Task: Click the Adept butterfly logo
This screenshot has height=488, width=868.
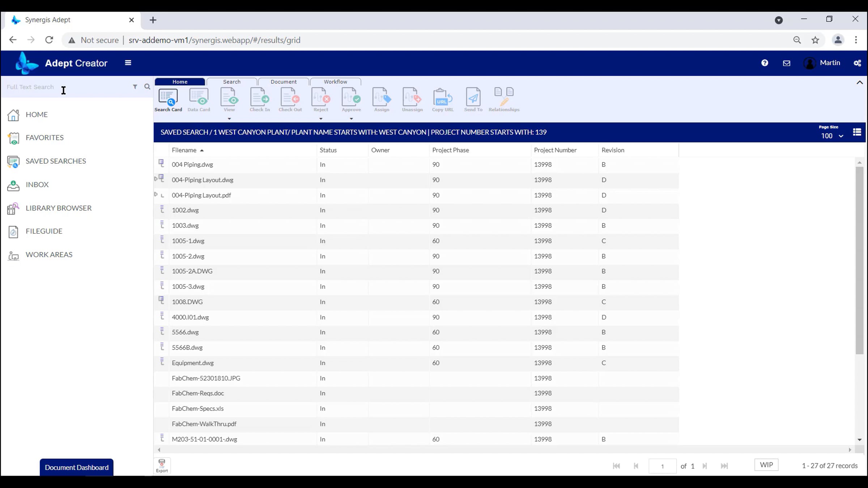Action: coord(26,63)
